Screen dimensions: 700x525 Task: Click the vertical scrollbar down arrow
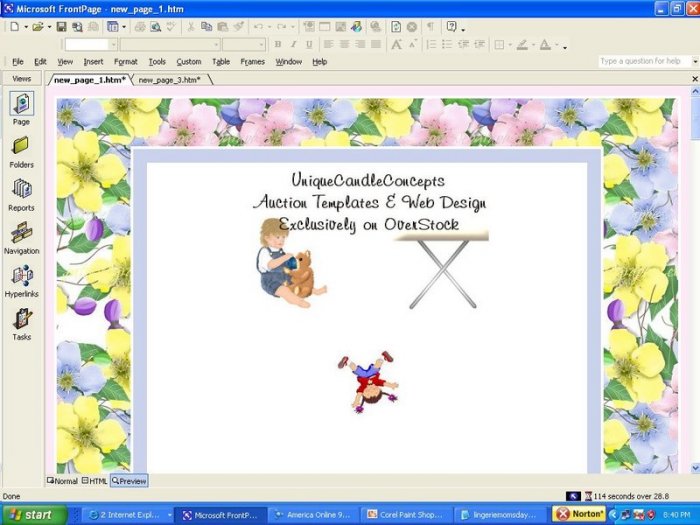coord(695,468)
